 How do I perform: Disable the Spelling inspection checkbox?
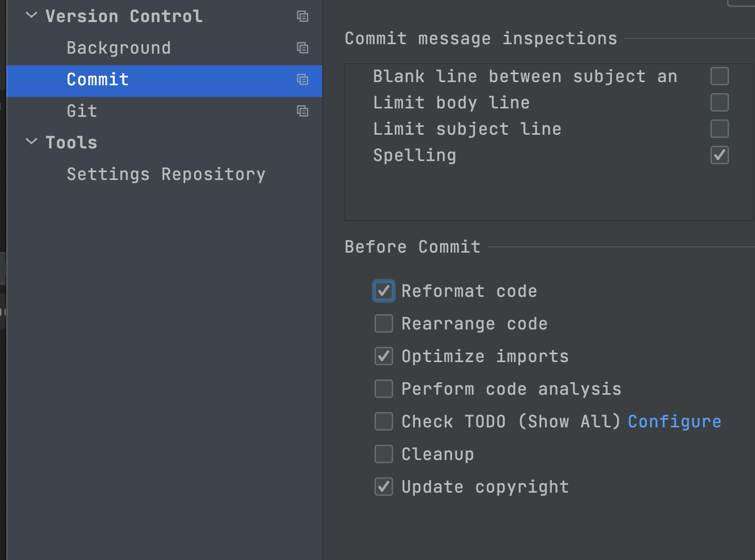click(x=719, y=155)
